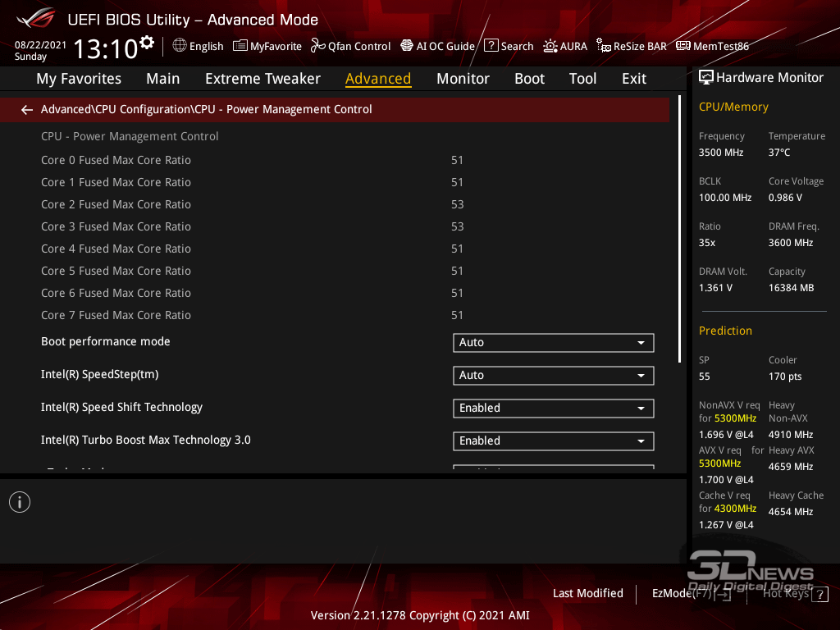The image size is (840, 630).
Task: Click the 16384 MB capacity value
Action: (x=792, y=288)
